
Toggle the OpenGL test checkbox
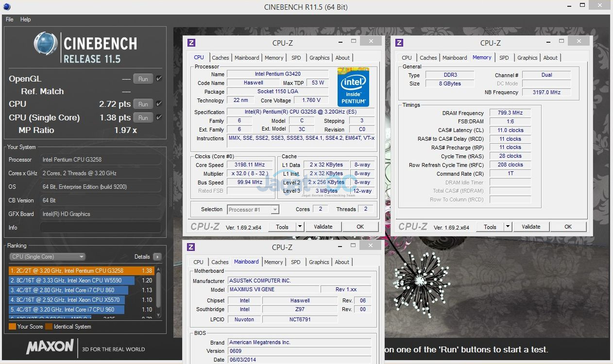click(x=159, y=79)
